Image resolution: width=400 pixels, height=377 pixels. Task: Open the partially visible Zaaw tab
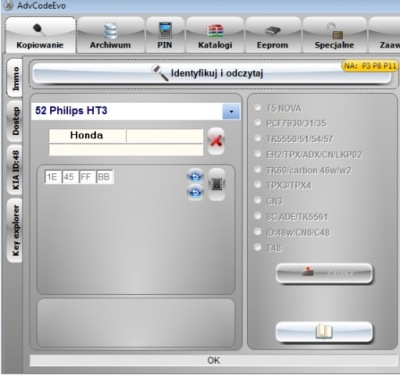click(384, 35)
